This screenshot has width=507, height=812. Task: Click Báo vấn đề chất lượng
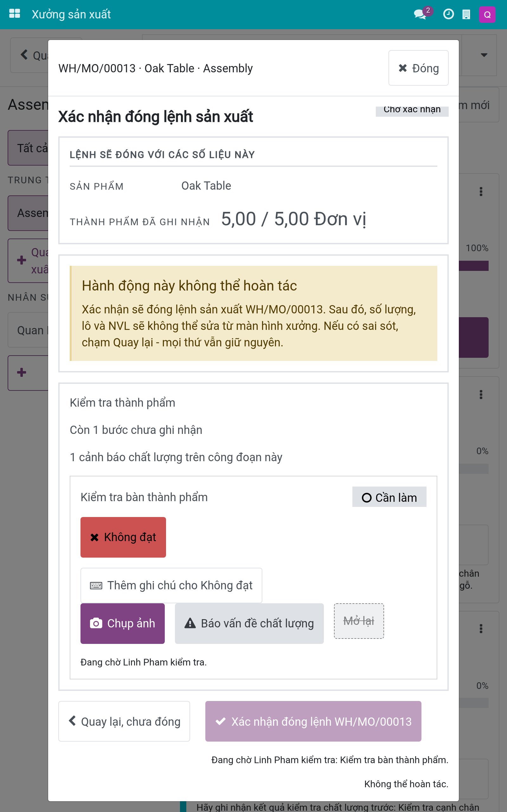point(249,623)
